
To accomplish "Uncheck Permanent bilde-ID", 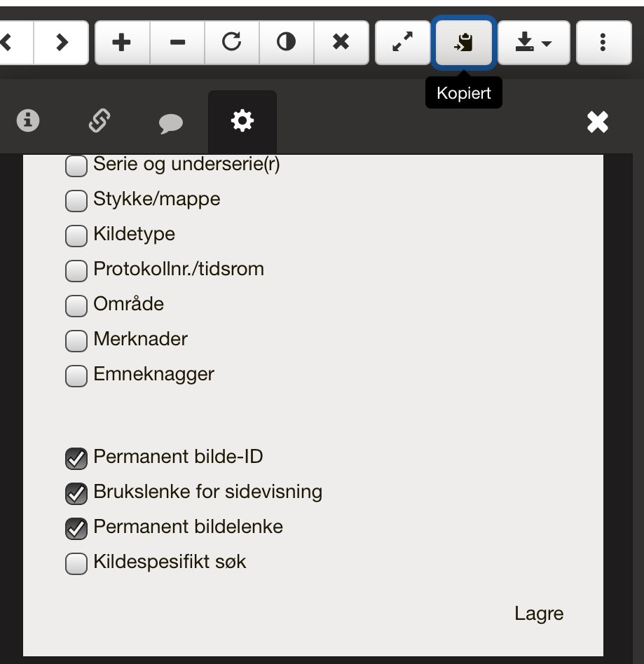I will click(76, 459).
